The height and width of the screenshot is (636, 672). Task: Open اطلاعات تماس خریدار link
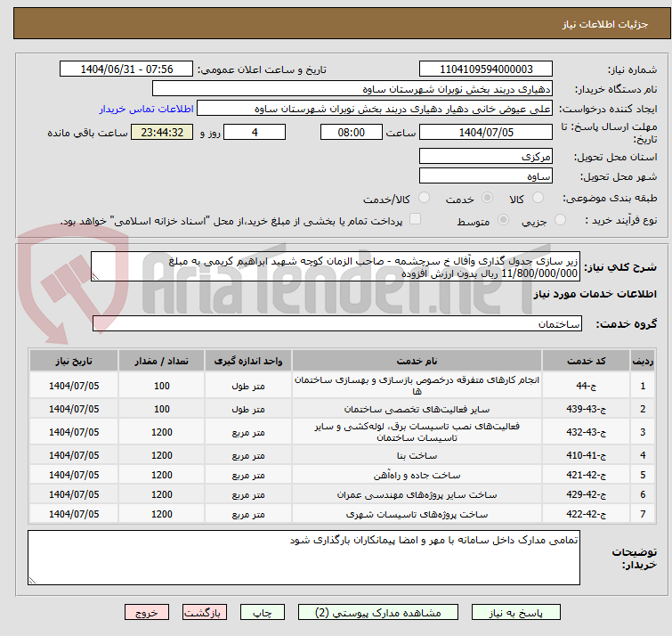coord(147,109)
